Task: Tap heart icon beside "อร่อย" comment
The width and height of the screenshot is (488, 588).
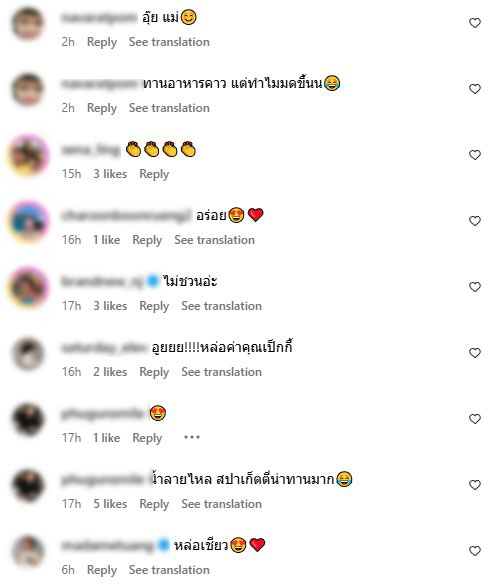Action: (475, 221)
